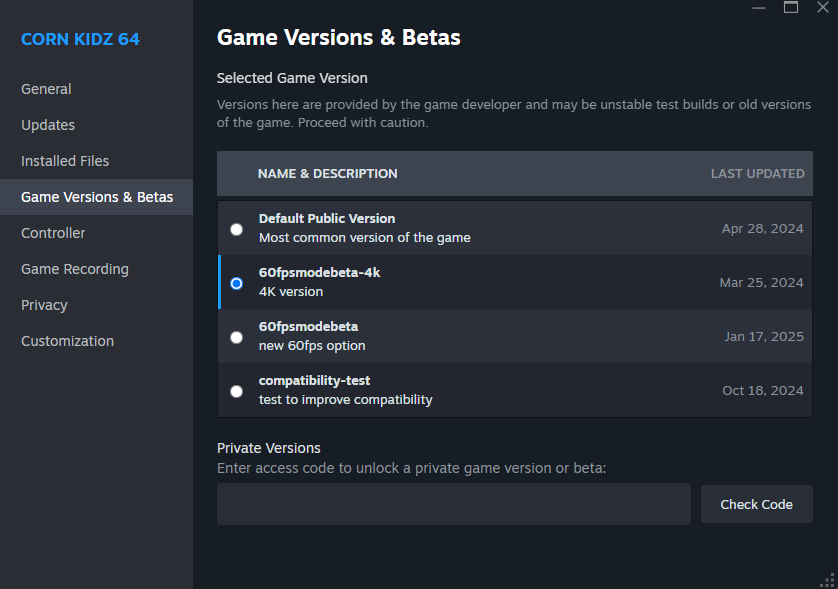The height and width of the screenshot is (589, 838).
Task: Open the Privacy section
Action: 44,305
